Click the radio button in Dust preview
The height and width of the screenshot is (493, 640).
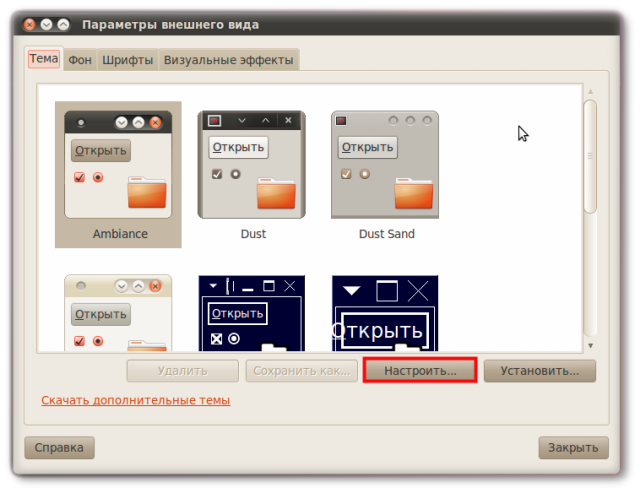235,174
